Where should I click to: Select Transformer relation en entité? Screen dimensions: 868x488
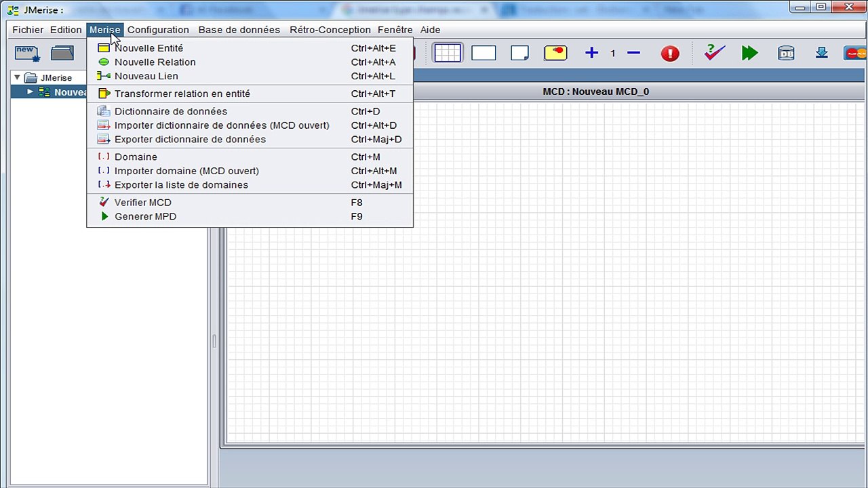pyautogui.click(x=250, y=94)
